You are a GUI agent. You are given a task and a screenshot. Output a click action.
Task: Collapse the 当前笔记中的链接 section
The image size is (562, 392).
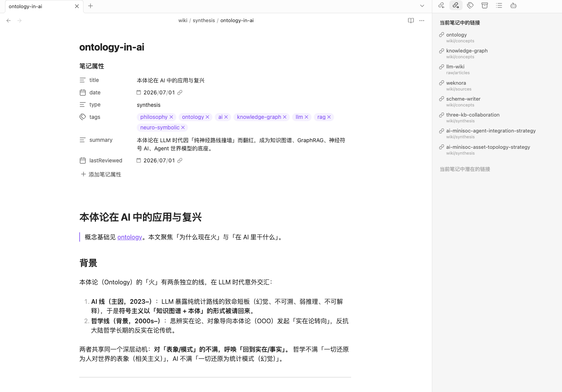tap(460, 23)
